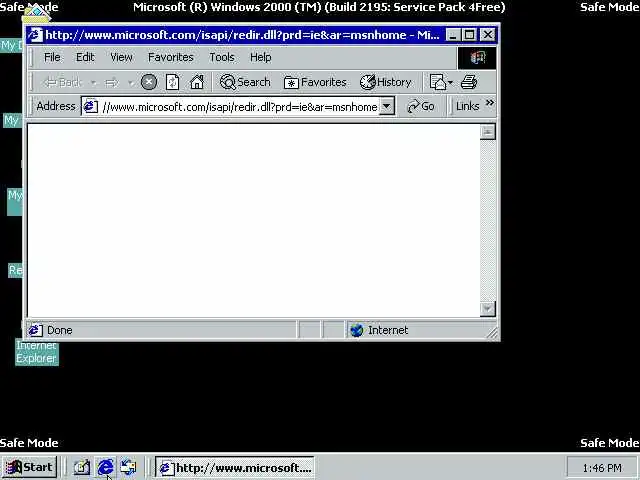Expand the Forward history dropdown arrow
This screenshot has width=640, height=480.
point(131,83)
